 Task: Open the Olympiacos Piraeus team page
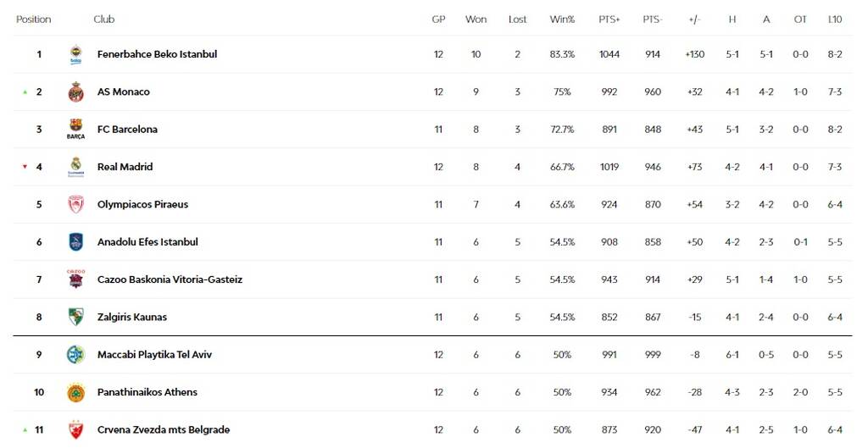pos(142,205)
